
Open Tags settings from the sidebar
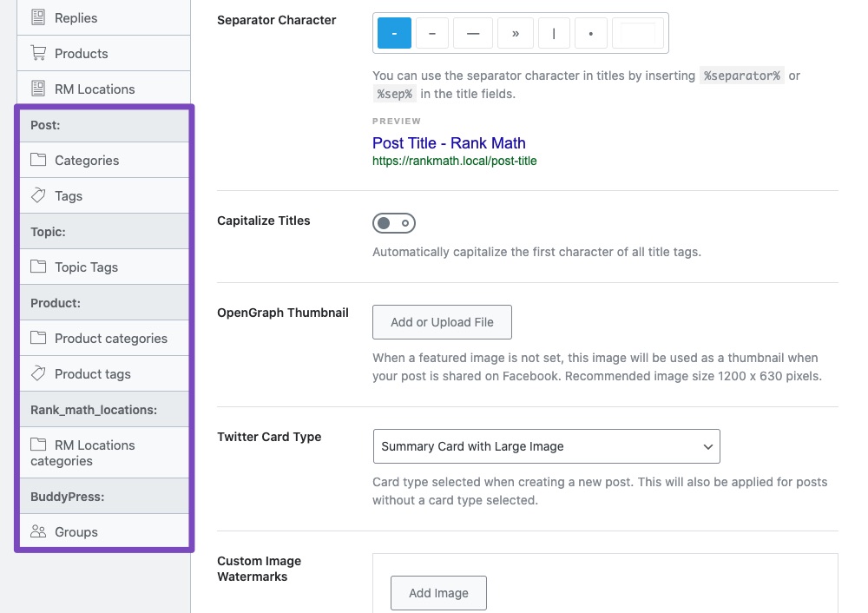point(69,195)
